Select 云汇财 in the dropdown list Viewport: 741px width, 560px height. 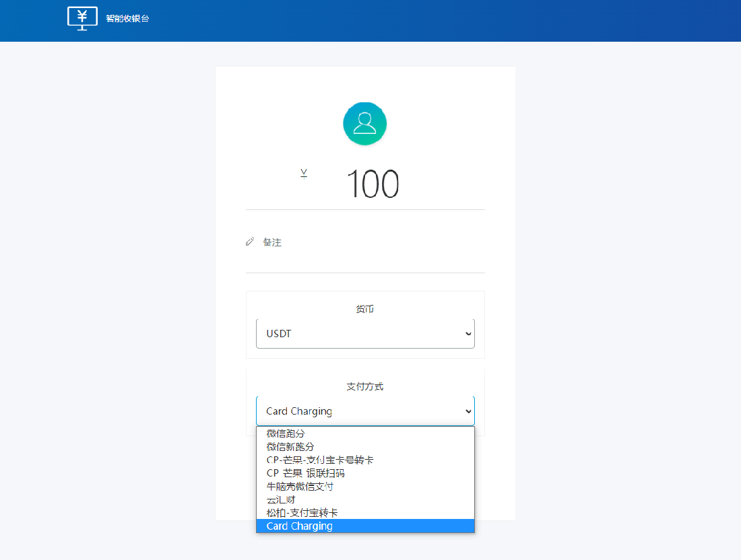coord(281,499)
